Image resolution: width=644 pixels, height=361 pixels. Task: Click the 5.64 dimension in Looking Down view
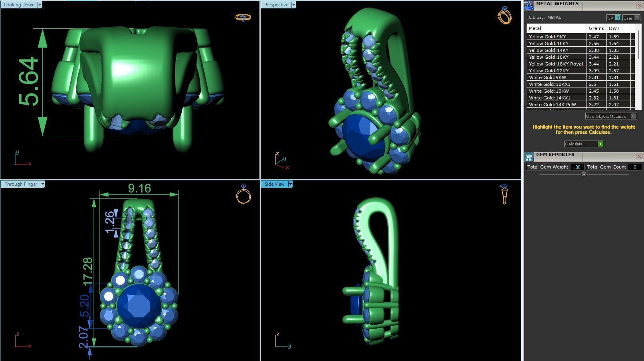click(x=29, y=82)
